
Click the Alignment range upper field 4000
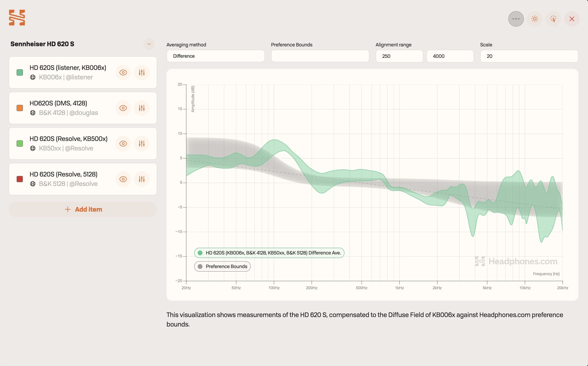450,56
